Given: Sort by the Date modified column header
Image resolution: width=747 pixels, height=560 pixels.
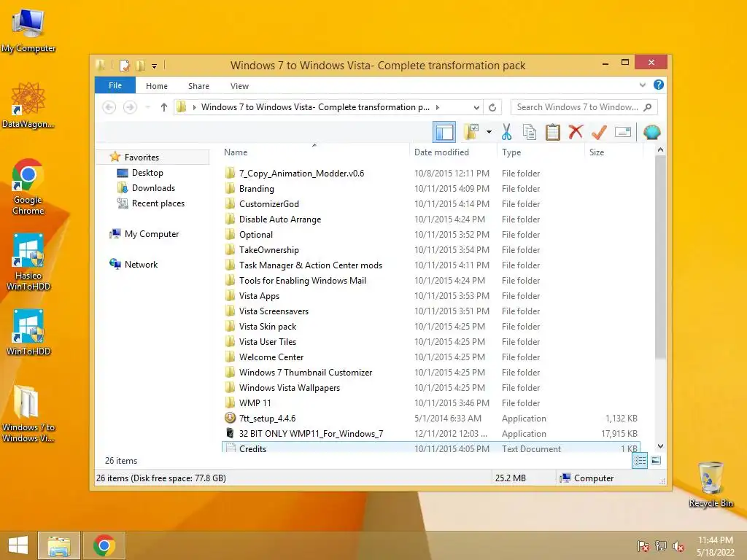Looking at the screenshot, I should pos(453,152).
